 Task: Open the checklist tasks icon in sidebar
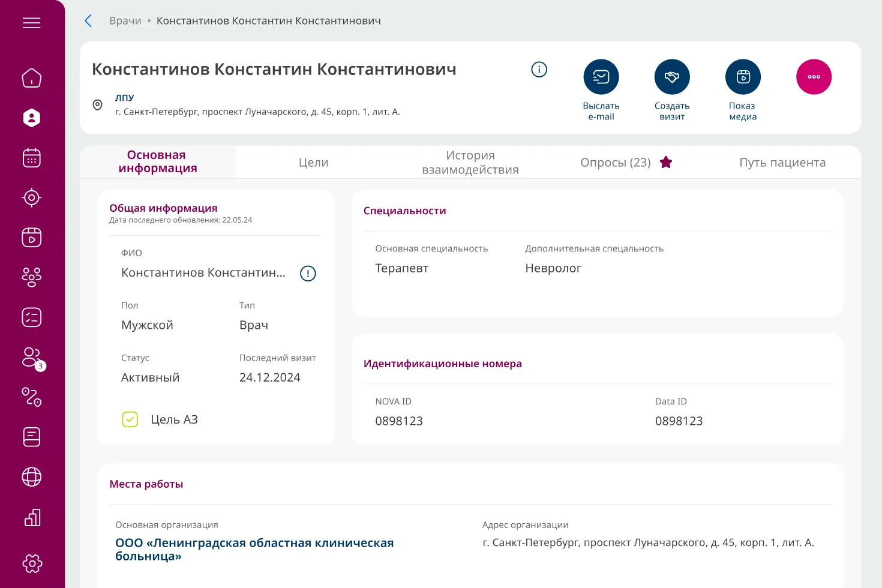point(31,317)
